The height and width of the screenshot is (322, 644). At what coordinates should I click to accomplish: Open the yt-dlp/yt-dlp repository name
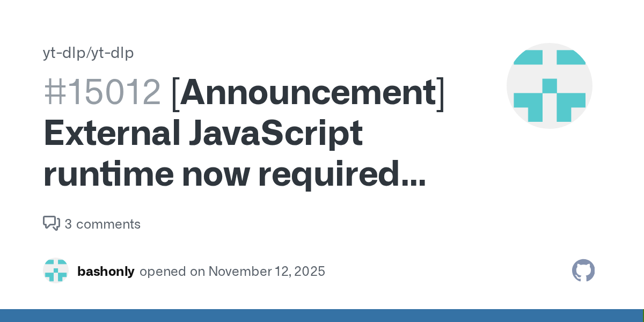(88, 53)
